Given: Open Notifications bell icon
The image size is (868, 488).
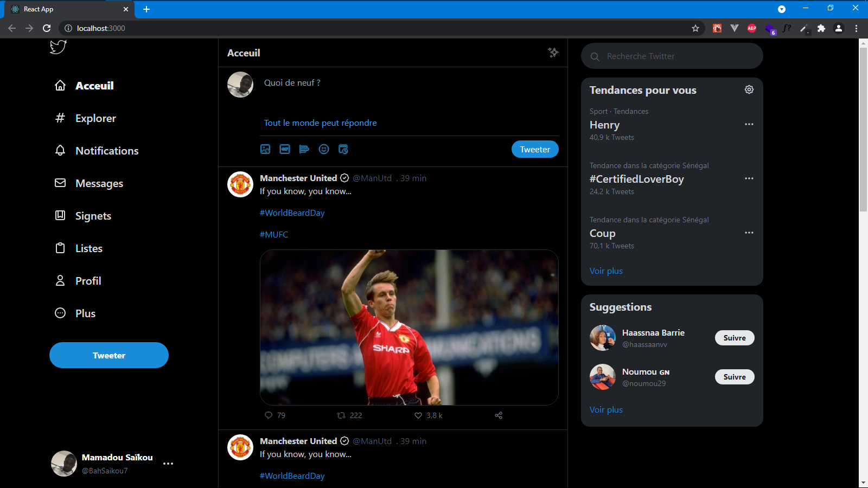Looking at the screenshot, I should click(60, 150).
